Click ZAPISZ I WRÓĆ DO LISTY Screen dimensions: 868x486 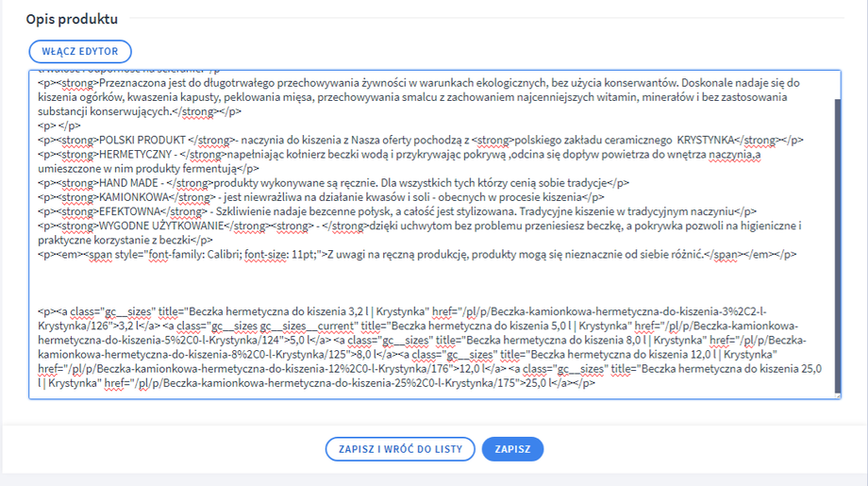(400, 449)
